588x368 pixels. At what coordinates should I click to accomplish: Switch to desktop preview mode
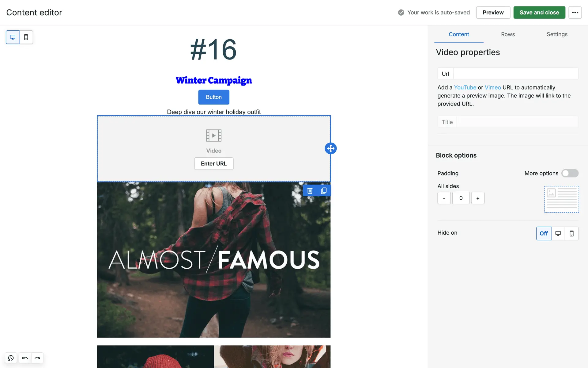(13, 37)
